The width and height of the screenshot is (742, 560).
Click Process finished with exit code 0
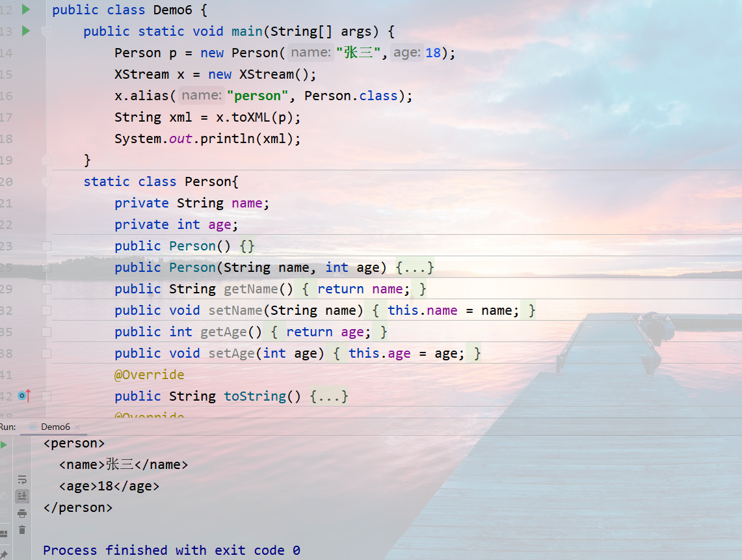click(171, 550)
